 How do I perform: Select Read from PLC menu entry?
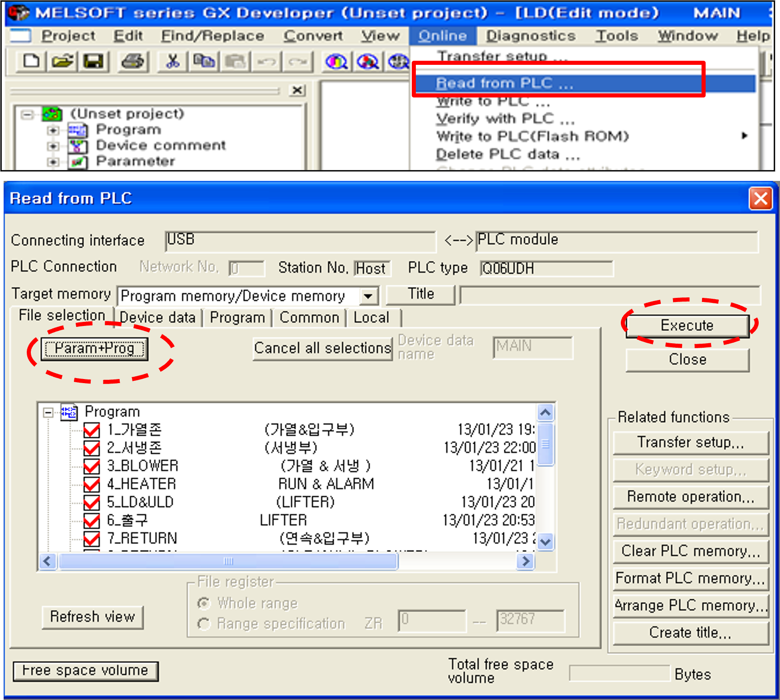tap(585, 83)
